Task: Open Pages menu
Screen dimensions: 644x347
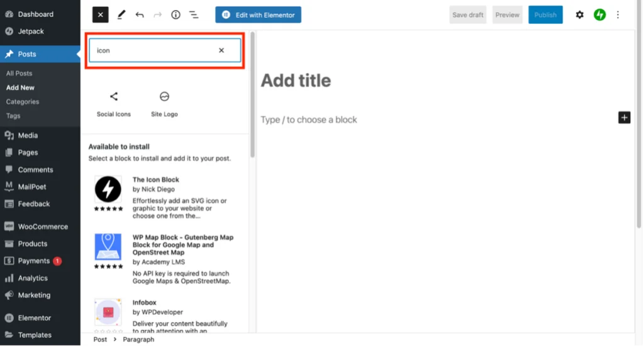Action: click(40, 152)
